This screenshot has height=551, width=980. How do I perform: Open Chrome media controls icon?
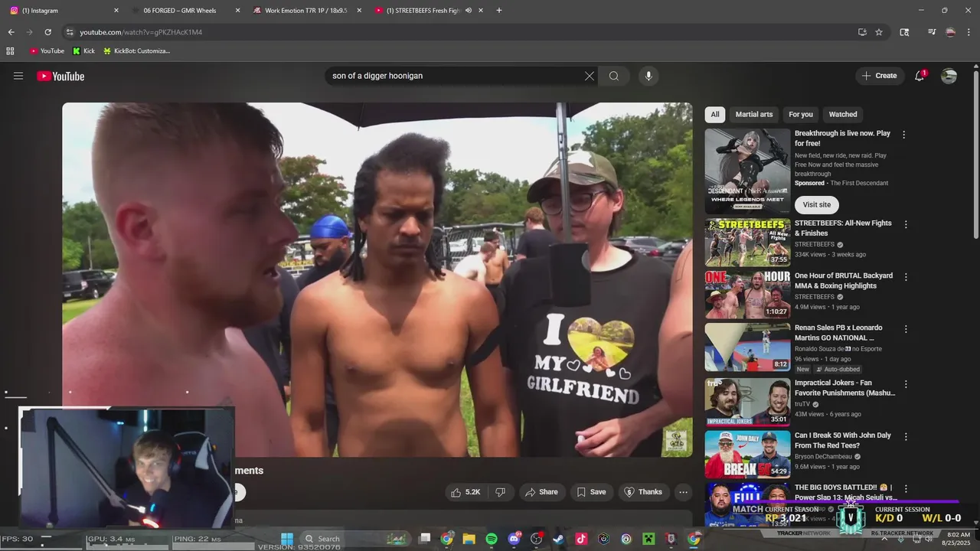coord(932,32)
